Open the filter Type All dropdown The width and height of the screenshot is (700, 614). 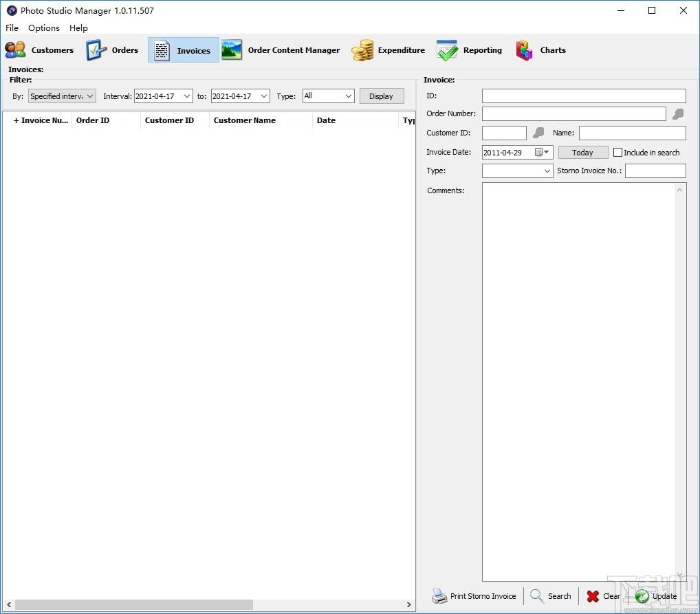point(328,96)
